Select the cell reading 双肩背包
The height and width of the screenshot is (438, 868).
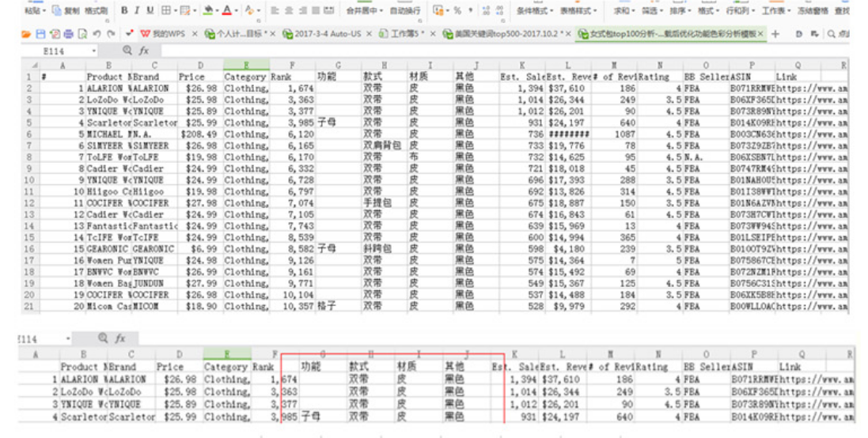click(385, 146)
